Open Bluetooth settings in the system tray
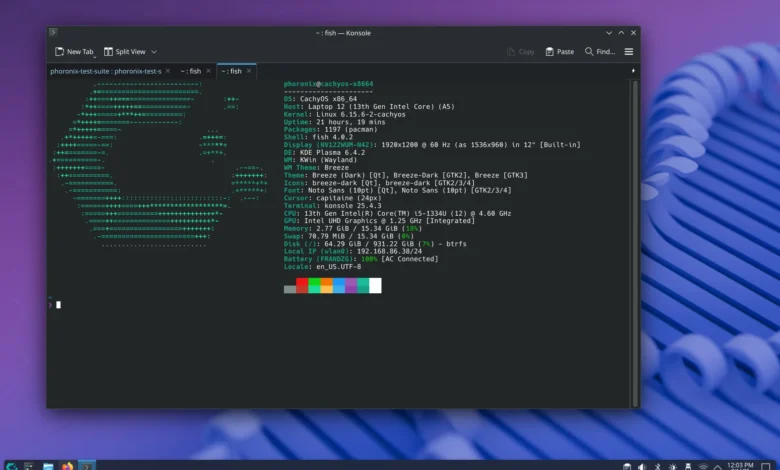This screenshot has height=470, width=780. click(657, 467)
